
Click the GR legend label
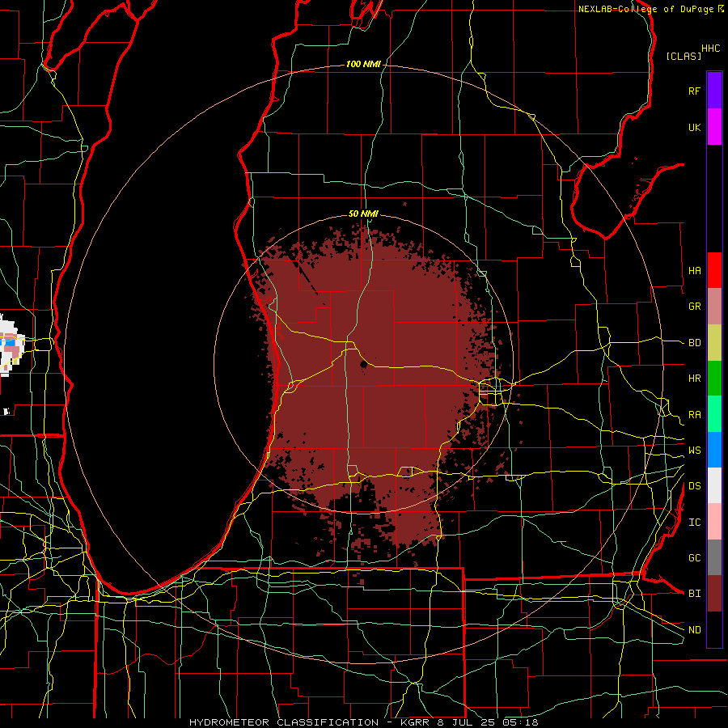coord(694,307)
